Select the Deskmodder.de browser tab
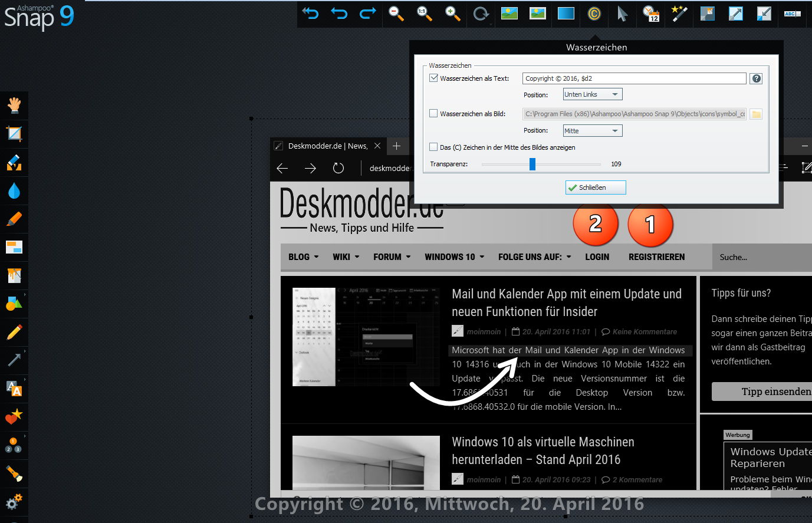The image size is (812, 523). (x=328, y=146)
